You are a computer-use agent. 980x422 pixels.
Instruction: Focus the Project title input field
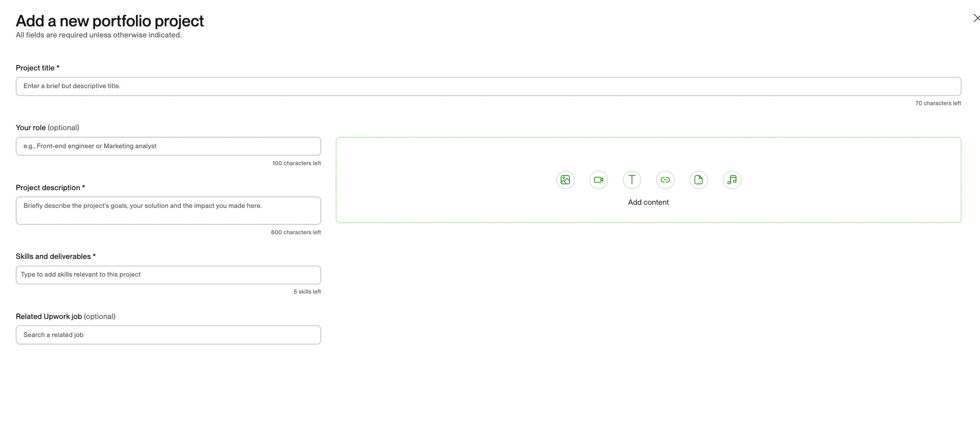[488, 86]
